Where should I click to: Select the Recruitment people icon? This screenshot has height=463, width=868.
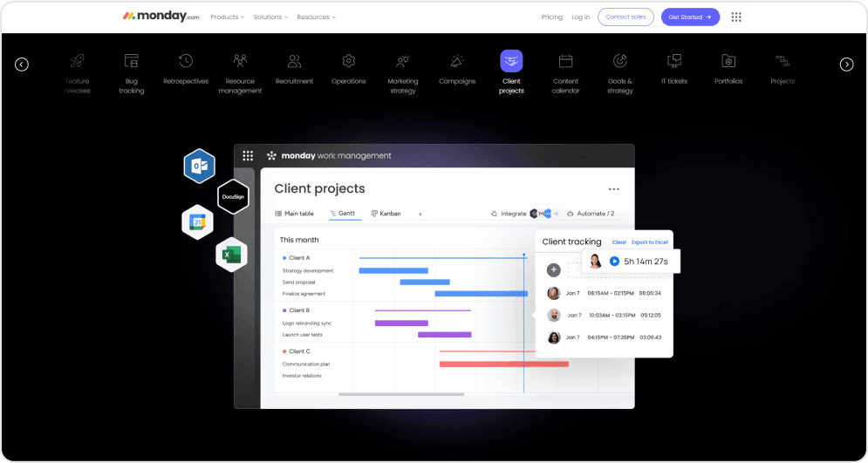pyautogui.click(x=295, y=61)
